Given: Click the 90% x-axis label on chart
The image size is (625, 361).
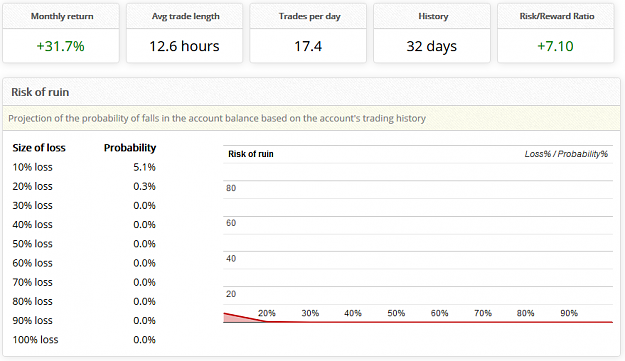Looking at the screenshot, I should click(569, 313).
